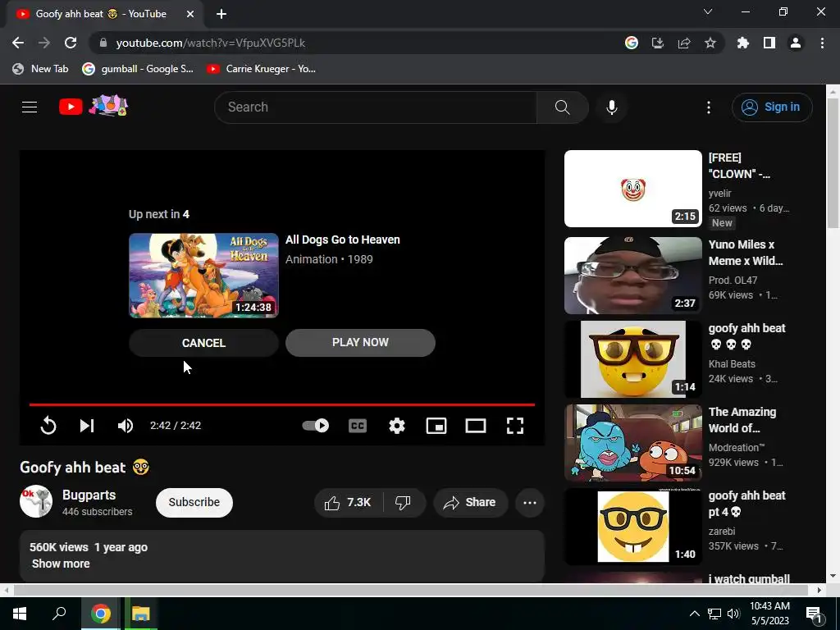Open Amazing World of Gumball thumbnail
840x630 pixels.
pyautogui.click(x=632, y=442)
